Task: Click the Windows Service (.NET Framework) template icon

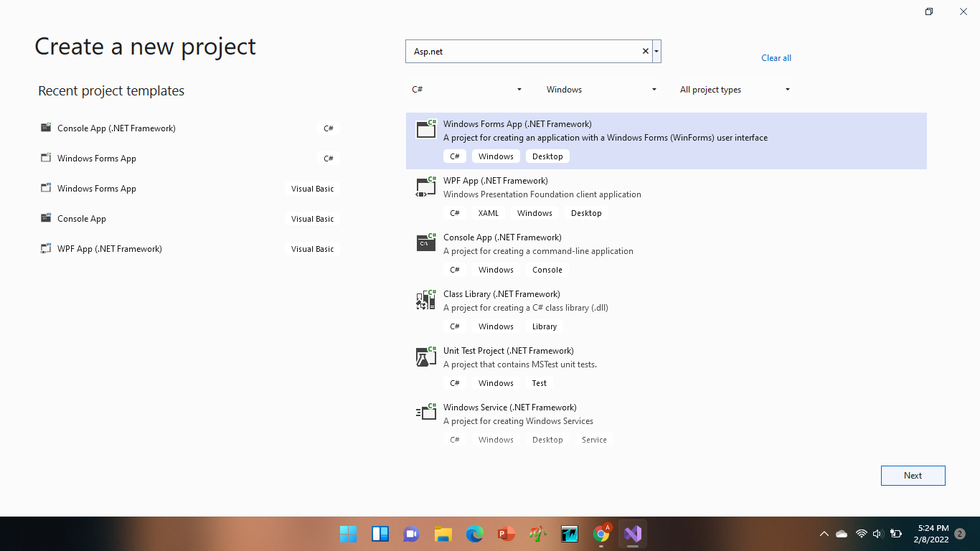Action: click(426, 413)
